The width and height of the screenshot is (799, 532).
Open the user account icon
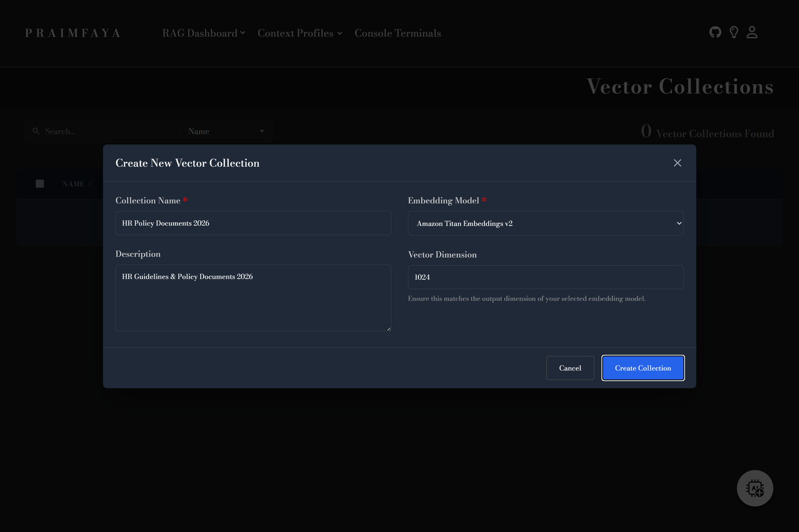tap(752, 32)
